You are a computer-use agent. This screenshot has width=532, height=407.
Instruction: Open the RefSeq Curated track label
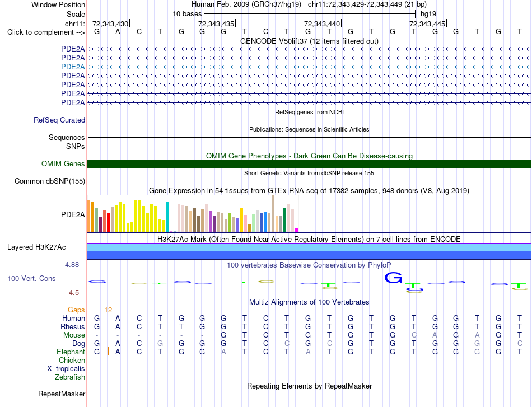(59, 120)
